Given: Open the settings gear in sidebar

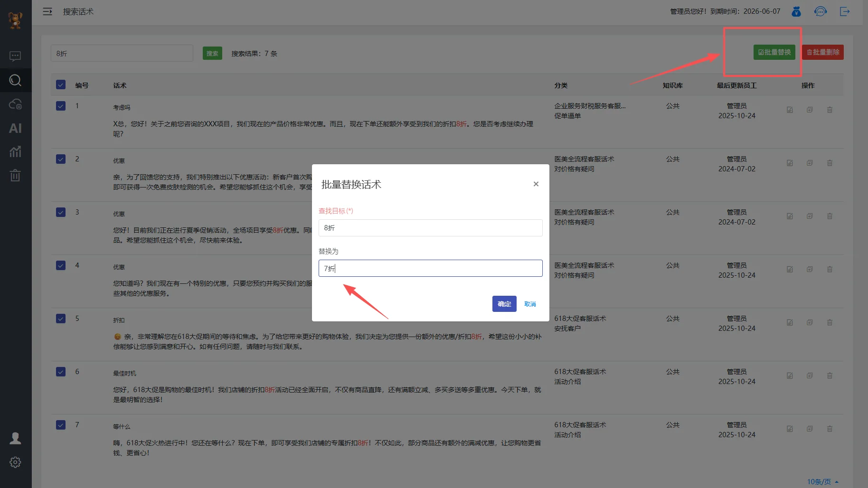Looking at the screenshot, I should tap(15, 462).
